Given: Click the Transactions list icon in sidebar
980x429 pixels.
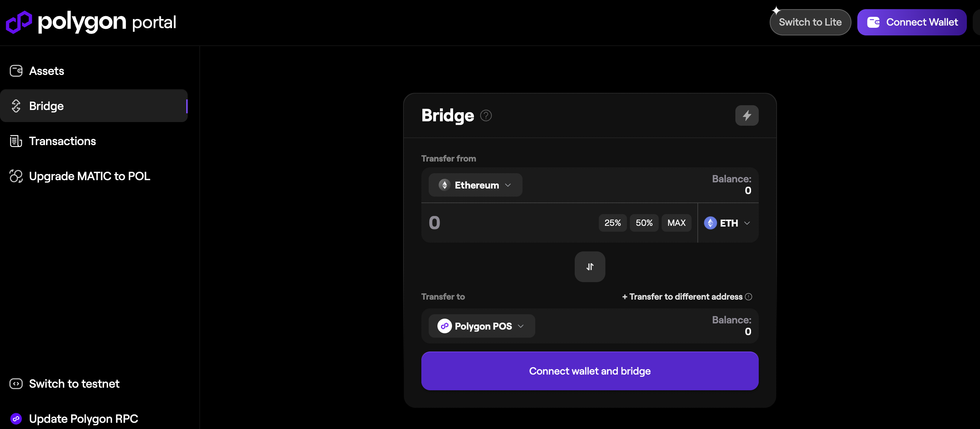Looking at the screenshot, I should pyautogui.click(x=16, y=141).
